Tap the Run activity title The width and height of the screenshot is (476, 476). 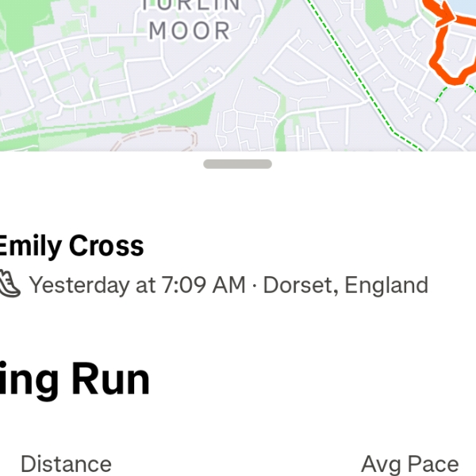tap(75, 379)
